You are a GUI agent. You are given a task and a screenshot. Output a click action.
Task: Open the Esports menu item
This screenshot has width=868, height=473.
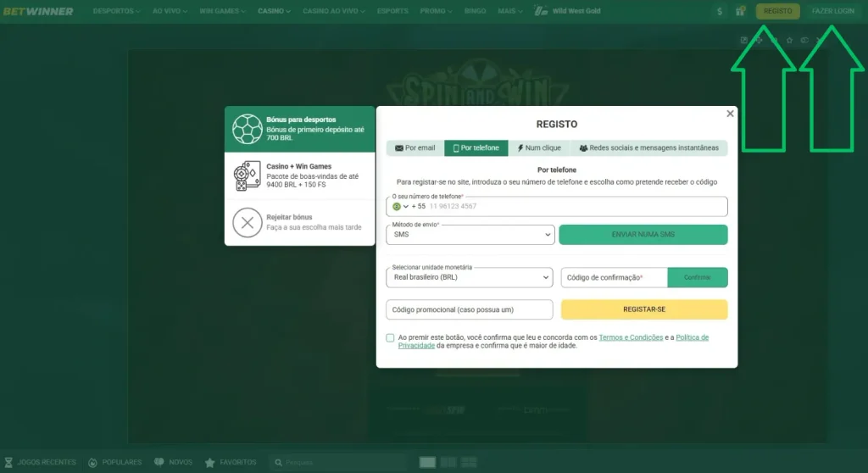point(392,11)
